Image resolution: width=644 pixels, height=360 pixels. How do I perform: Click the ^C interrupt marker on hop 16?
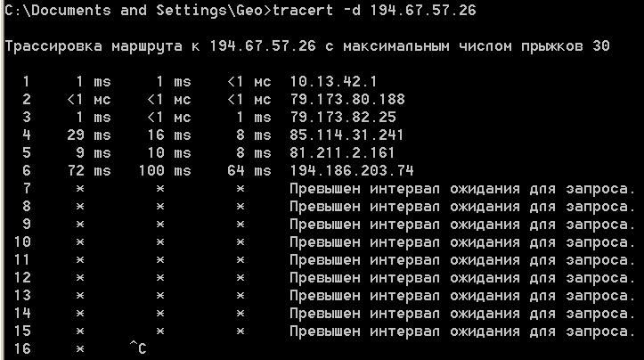point(138,348)
